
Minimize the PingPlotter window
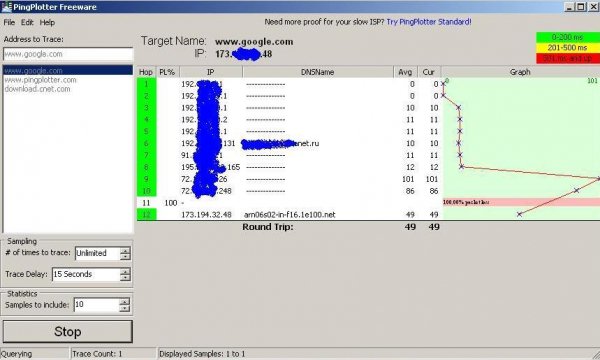569,7
